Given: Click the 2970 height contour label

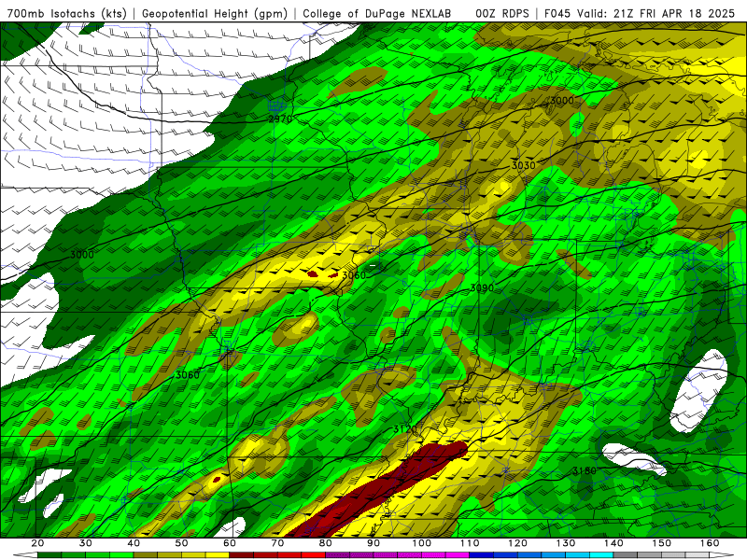Looking at the screenshot, I should click(x=280, y=119).
